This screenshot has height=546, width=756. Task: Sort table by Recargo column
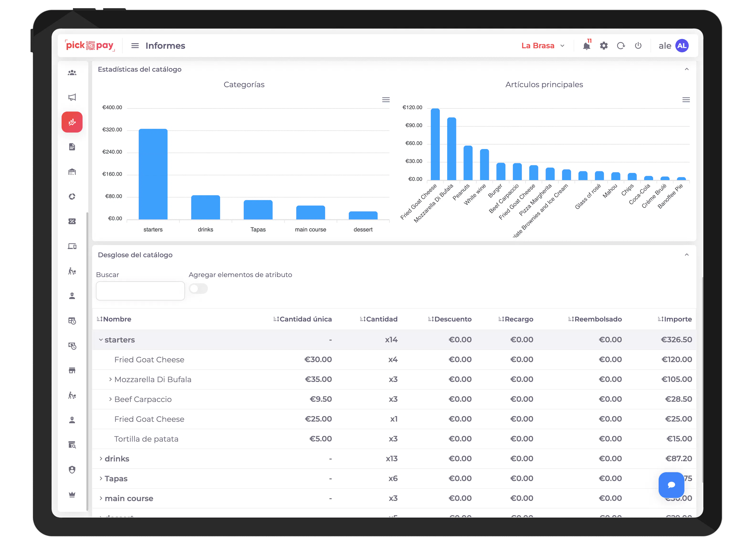pyautogui.click(x=516, y=319)
